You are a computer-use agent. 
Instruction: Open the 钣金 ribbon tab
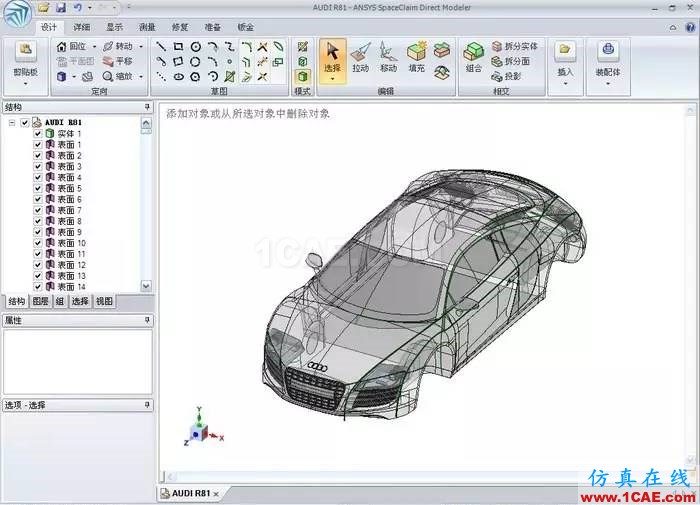point(246,27)
